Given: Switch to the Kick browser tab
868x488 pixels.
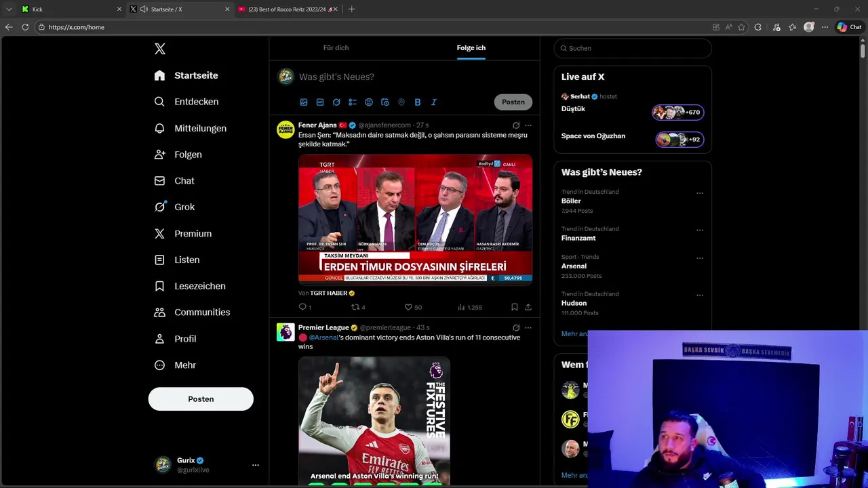Looking at the screenshot, I should [x=70, y=9].
